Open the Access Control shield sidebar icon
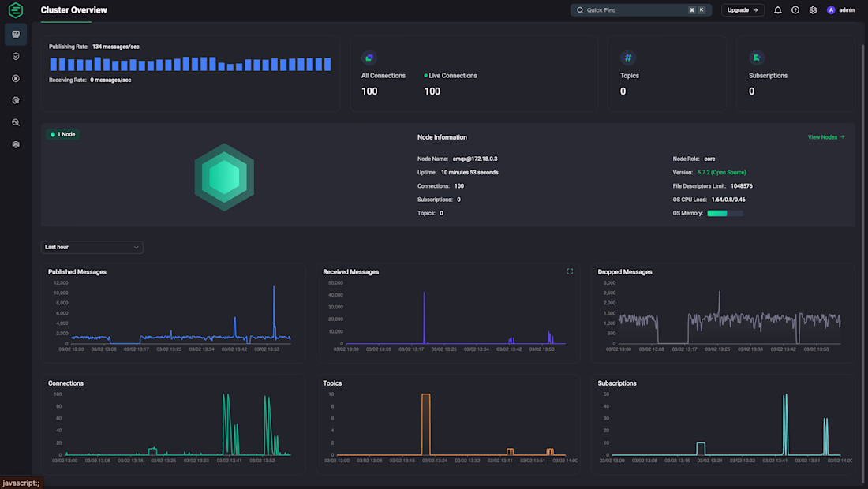 tap(16, 57)
